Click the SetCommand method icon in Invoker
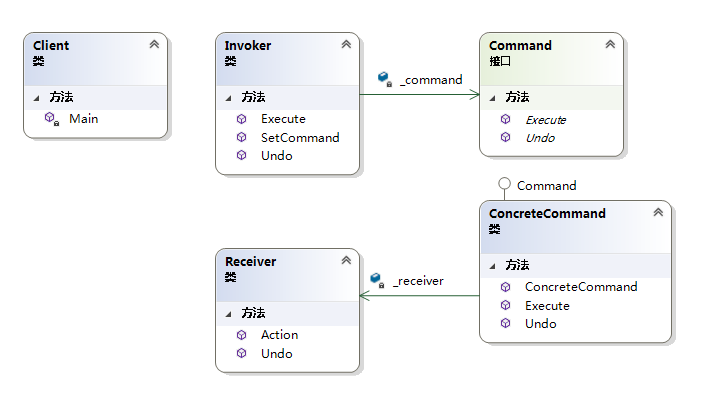 tap(241, 137)
